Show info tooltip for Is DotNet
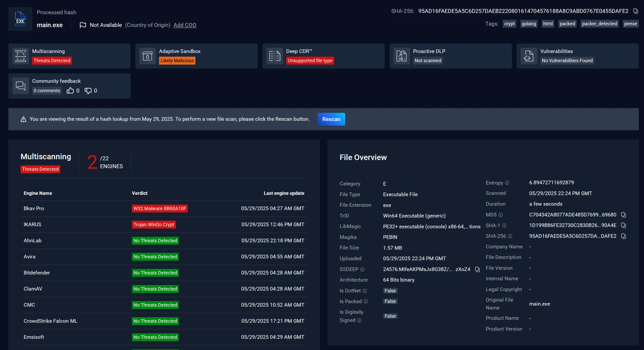 (x=365, y=291)
